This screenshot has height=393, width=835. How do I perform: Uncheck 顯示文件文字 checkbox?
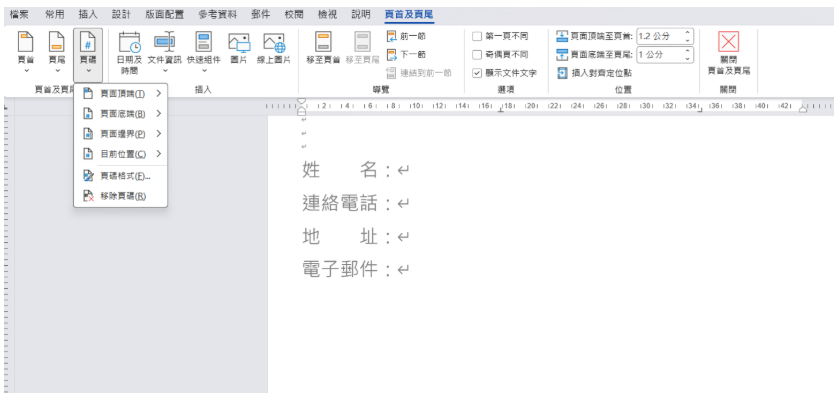click(477, 73)
